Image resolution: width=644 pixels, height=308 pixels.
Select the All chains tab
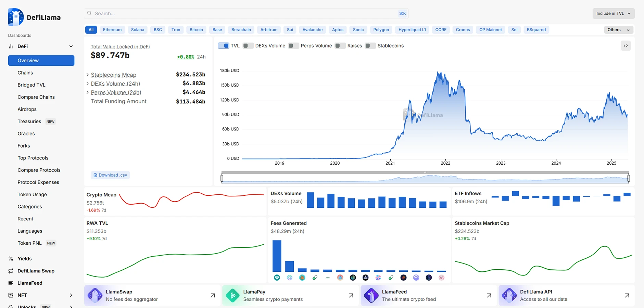pos(91,30)
